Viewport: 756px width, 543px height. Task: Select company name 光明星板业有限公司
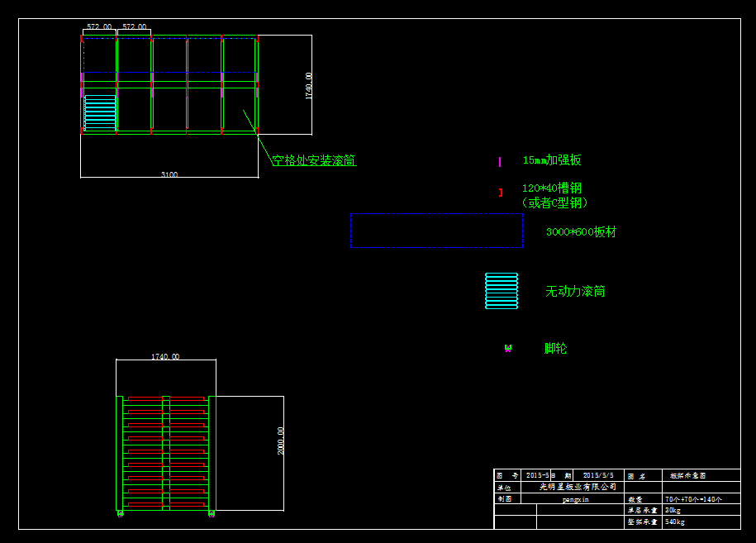[578, 487]
